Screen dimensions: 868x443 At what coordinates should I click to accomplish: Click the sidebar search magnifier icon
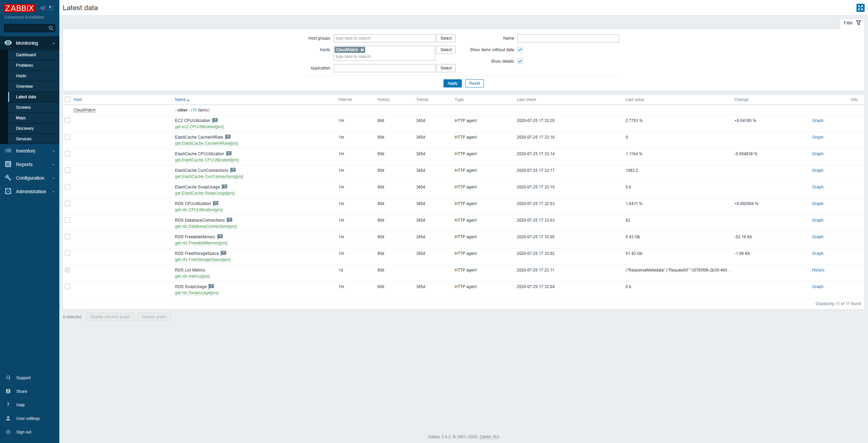(x=51, y=28)
